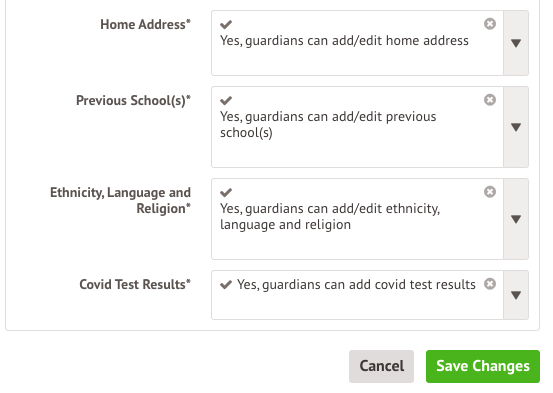
Task: Click the checkmark icon in the Previous School(s) field
Action: (x=226, y=101)
